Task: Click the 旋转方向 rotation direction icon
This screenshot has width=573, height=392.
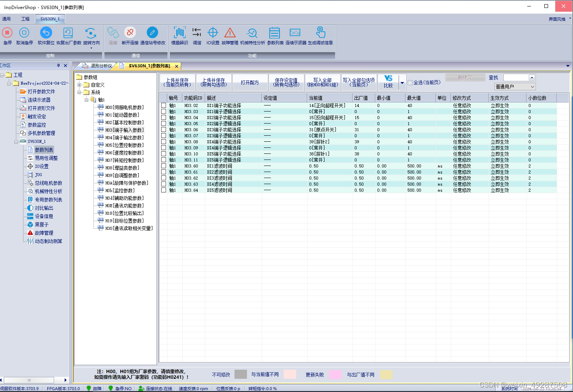Action: 91,33
